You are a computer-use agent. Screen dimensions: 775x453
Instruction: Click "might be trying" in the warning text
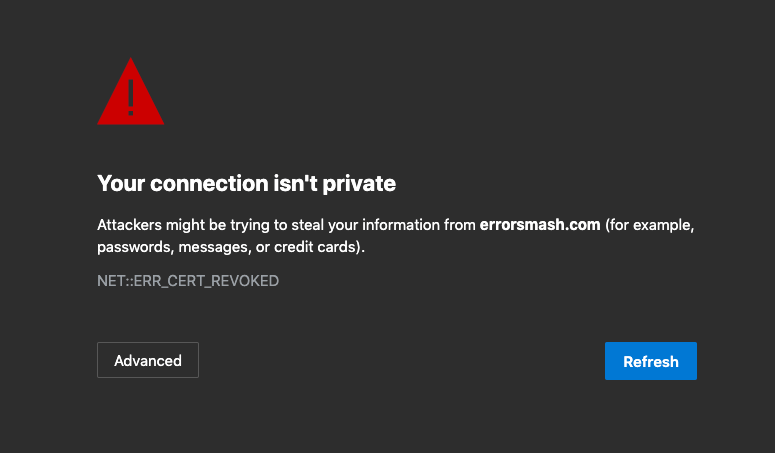pyautogui.click(x=217, y=225)
